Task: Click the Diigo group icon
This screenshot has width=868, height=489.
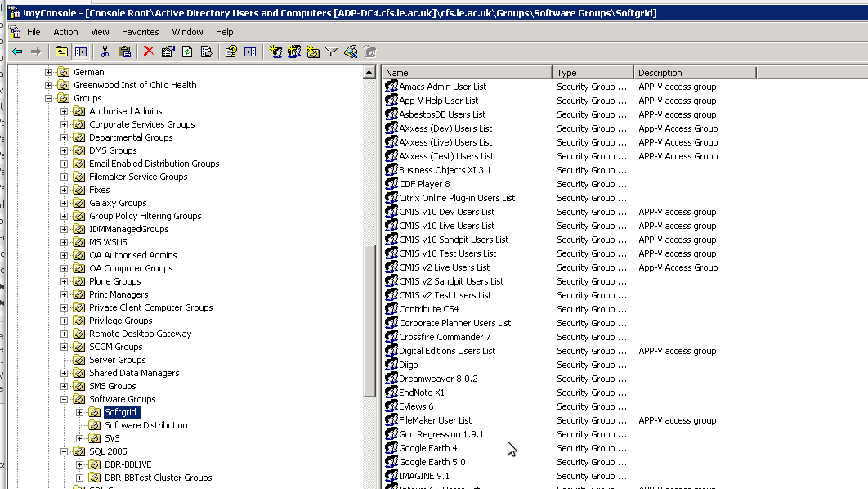Action: click(391, 365)
